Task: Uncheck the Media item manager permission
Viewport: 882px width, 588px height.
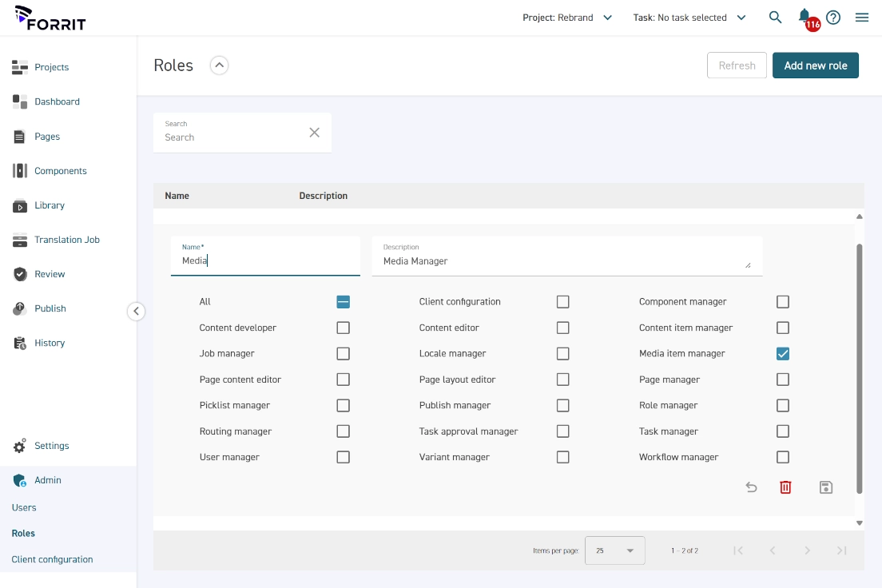Action: coord(782,353)
